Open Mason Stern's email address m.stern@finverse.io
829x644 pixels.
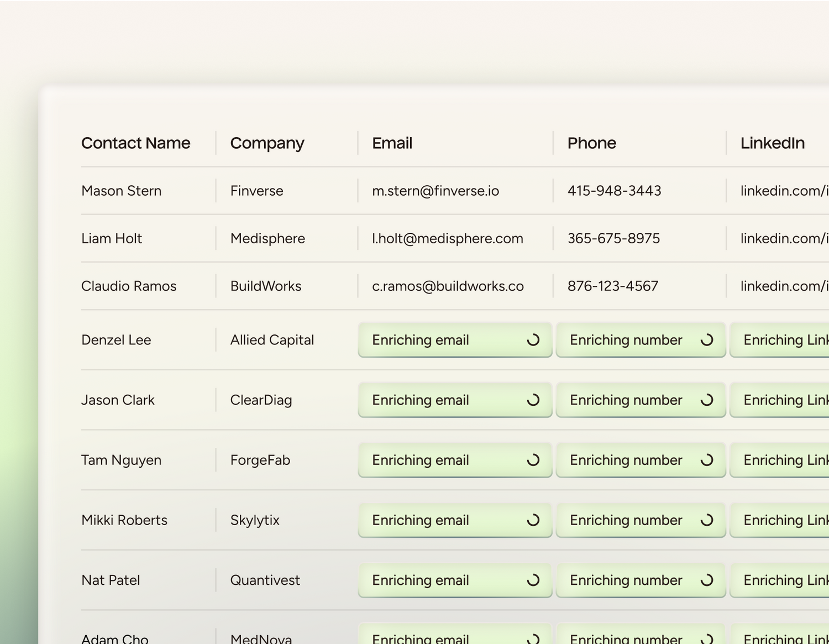click(x=435, y=191)
